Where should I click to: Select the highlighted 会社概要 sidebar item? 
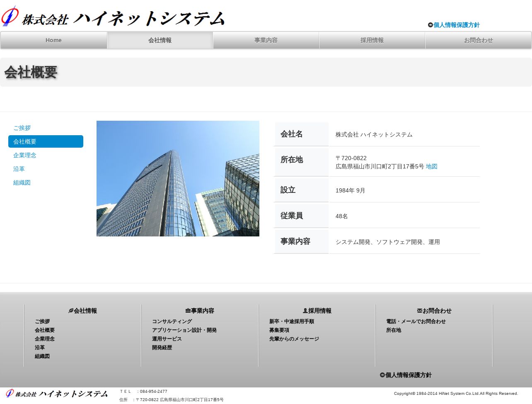click(x=46, y=141)
